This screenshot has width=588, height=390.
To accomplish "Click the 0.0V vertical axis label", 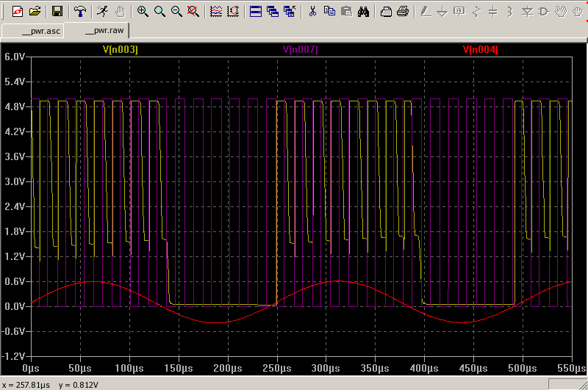I will (15, 306).
